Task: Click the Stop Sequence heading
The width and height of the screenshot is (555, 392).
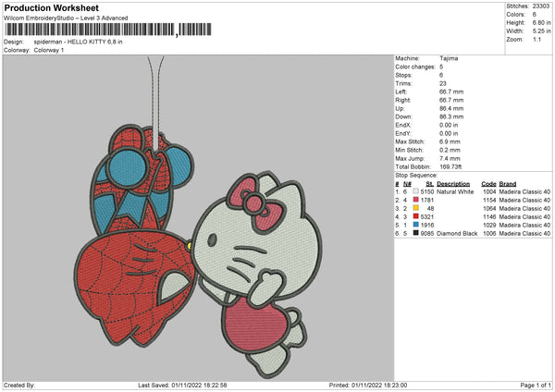Action: [415, 174]
